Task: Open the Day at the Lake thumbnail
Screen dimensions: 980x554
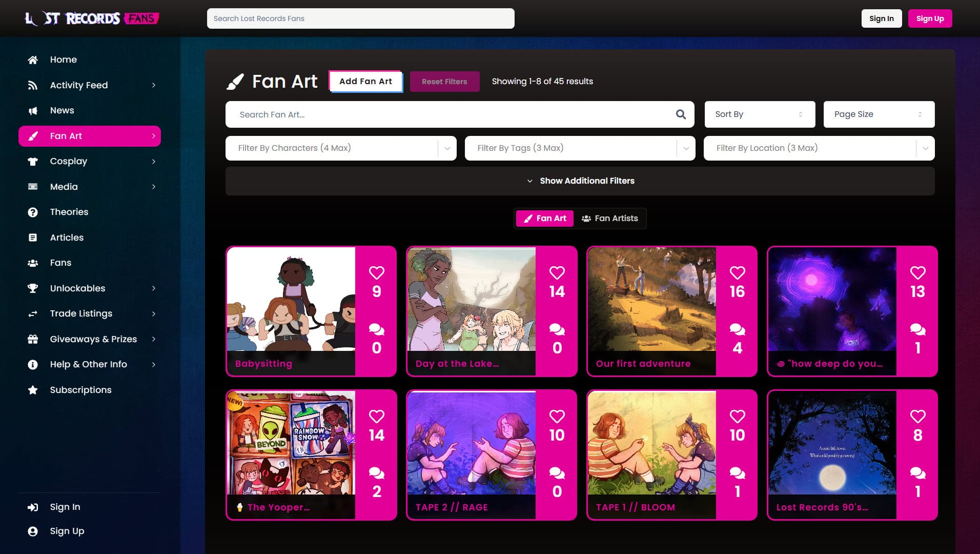Action: coord(472,299)
